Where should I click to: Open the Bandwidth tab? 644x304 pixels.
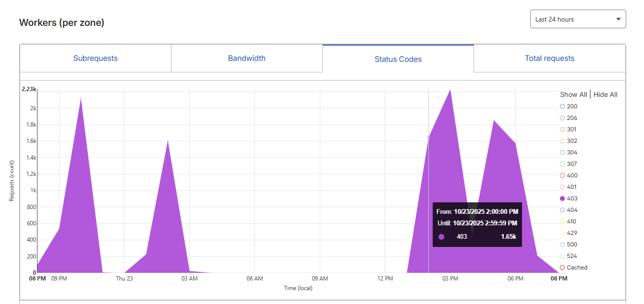pyautogui.click(x=247, y=58)
